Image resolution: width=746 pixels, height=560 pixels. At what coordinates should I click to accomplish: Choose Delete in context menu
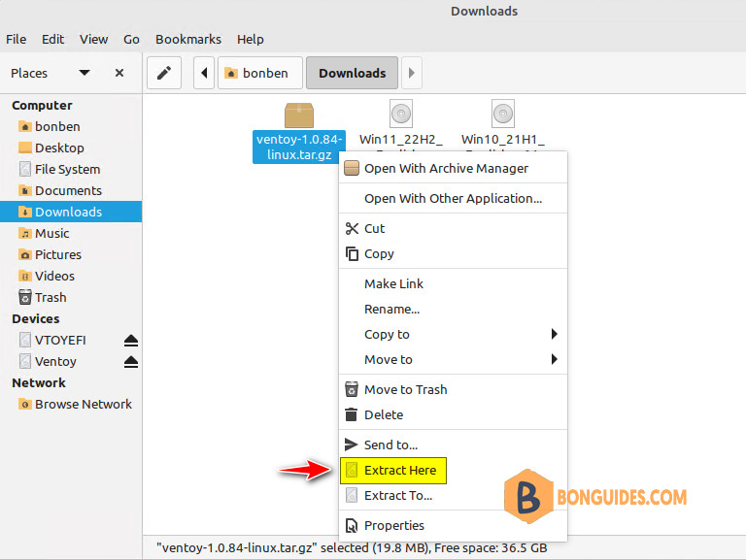click(x=453, y=415)
